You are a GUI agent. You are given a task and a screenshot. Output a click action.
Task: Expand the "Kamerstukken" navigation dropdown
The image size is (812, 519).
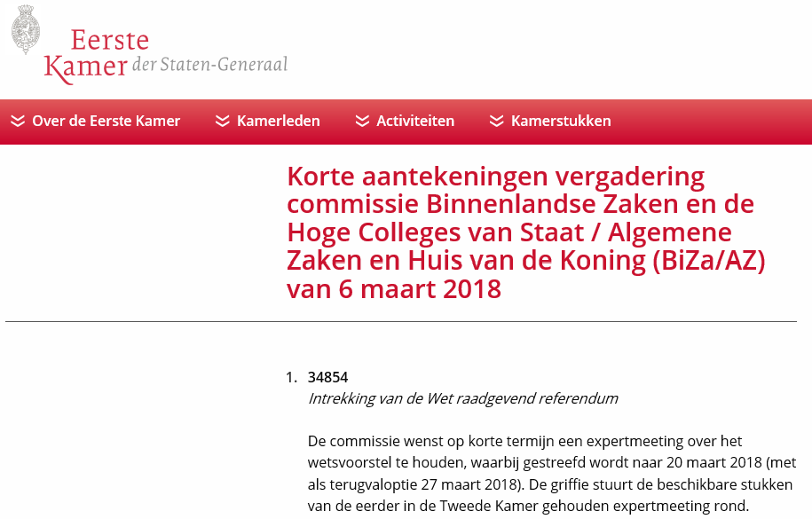point(560,121)
